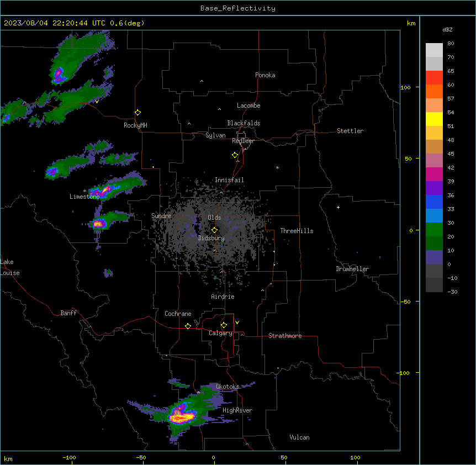This screenshot has height=465, width=476.
Task: Click the Base_Reflectivity title text
Action: point(238,8)
